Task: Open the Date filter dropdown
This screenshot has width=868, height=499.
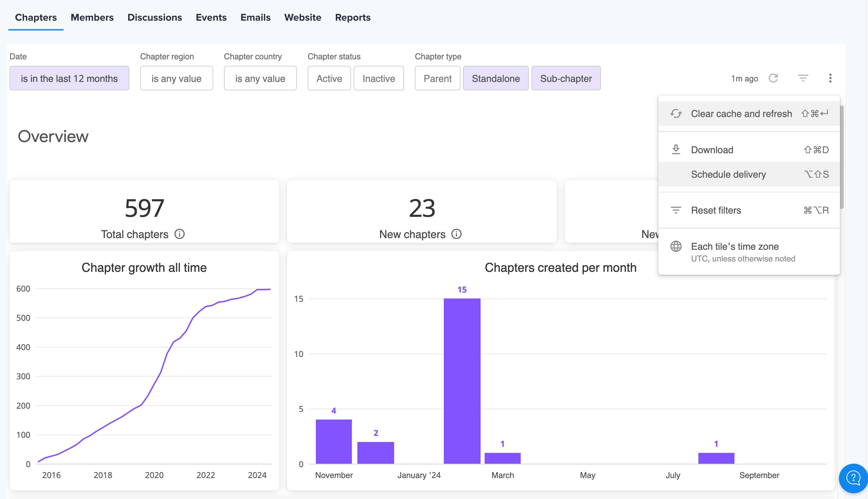Action: [x=69, y=78]
